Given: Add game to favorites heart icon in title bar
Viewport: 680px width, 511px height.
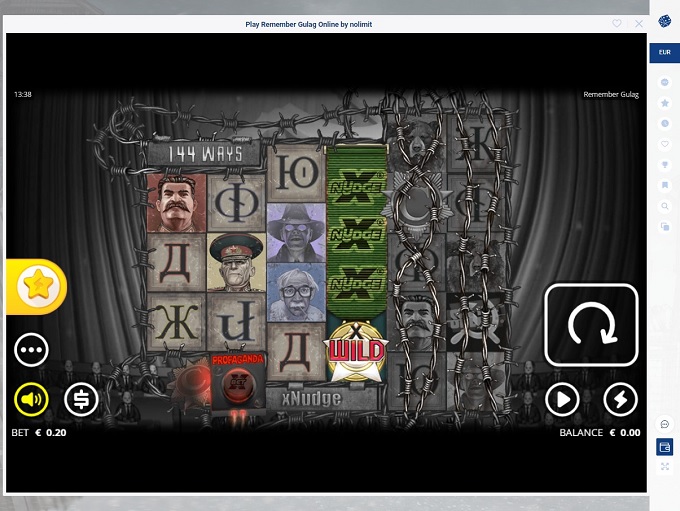Looking at the screenshot, I should 617,24.
